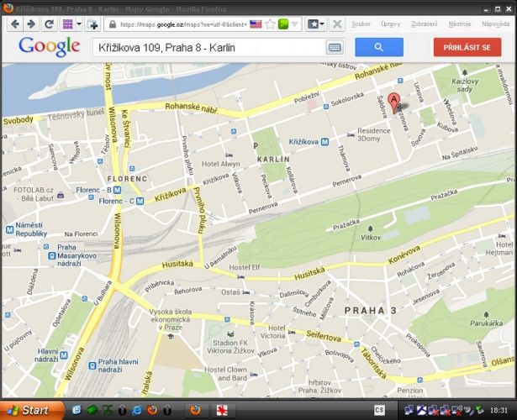Open the address bar history dropdown arrow
Viewport: 517px width, 420px height.
click(295, 24)
